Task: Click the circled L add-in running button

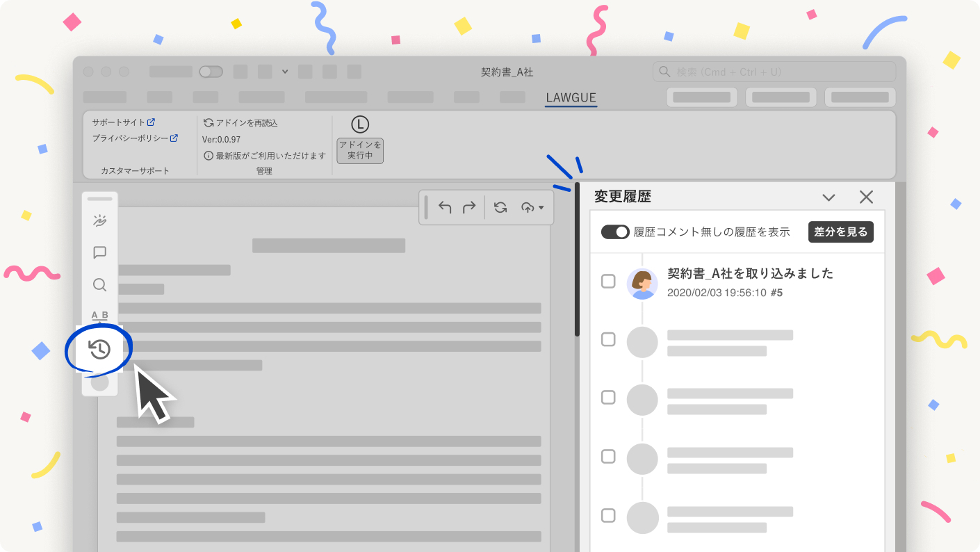Action: click(x=359, y=140)
